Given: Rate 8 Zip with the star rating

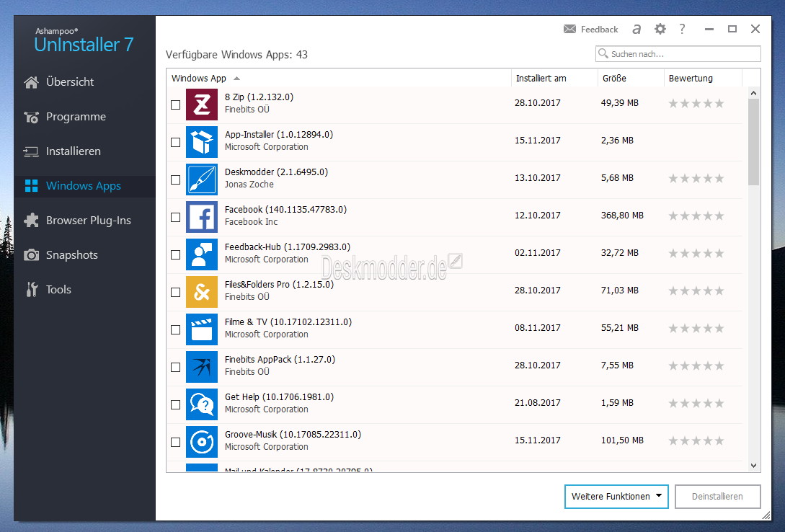Looking at the screenshot, I should pos(696,104).
